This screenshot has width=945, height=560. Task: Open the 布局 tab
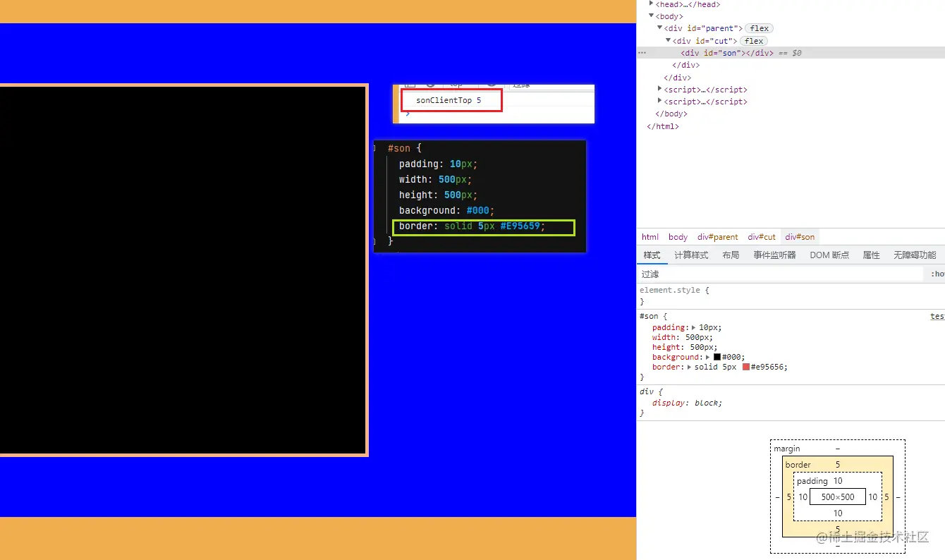click(731, 255)
